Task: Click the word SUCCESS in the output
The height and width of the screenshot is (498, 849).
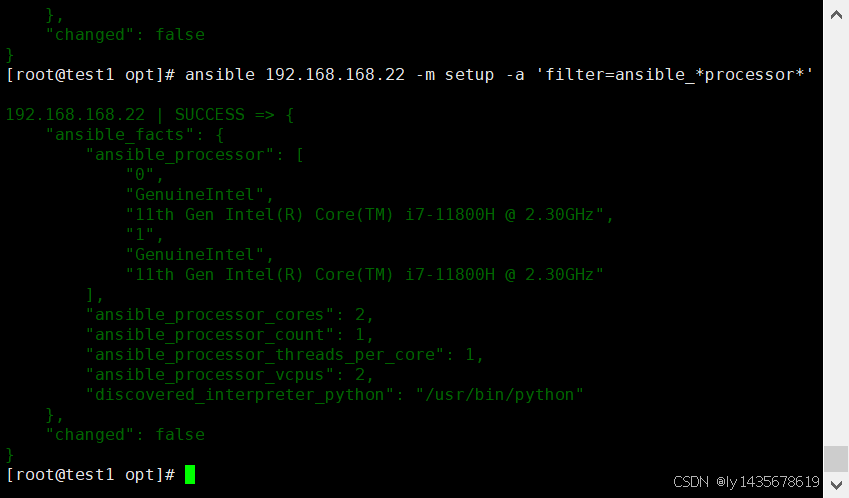Action: [210, 115]
